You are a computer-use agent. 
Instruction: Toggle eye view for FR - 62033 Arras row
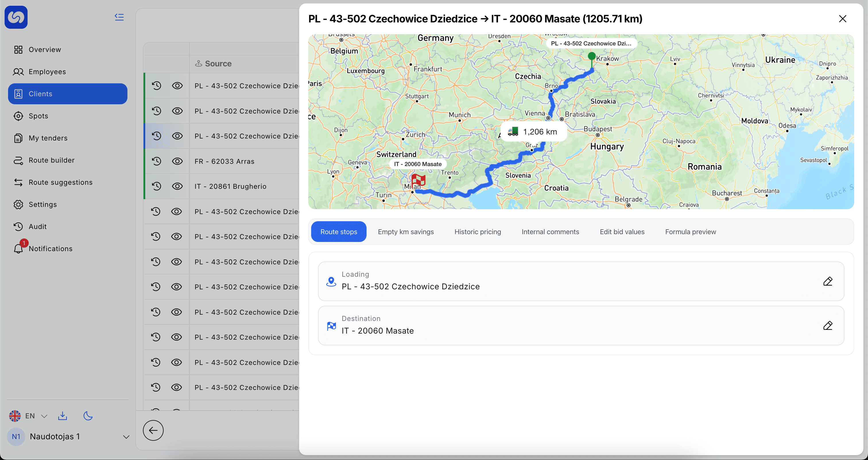point(177,161)
